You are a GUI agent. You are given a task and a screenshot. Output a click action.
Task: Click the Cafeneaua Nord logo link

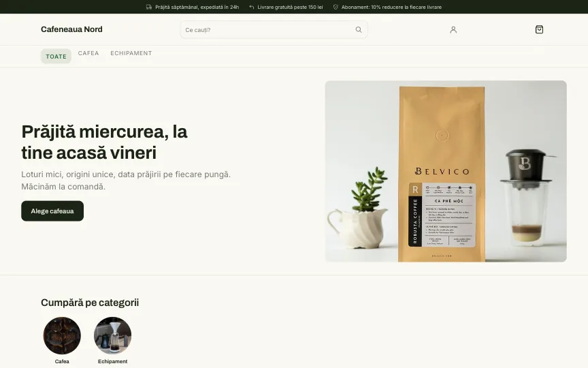[71, 29]
